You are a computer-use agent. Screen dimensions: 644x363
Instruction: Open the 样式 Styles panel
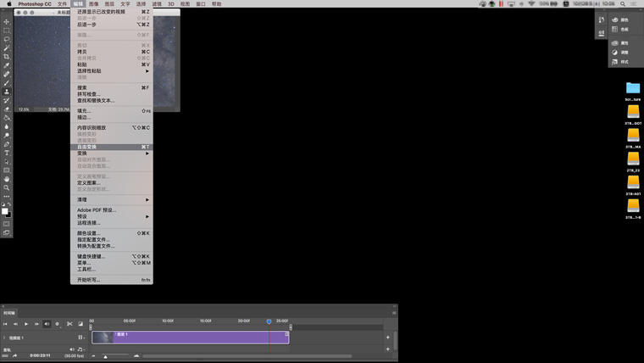pyautogui.click(x=619, y=62)
